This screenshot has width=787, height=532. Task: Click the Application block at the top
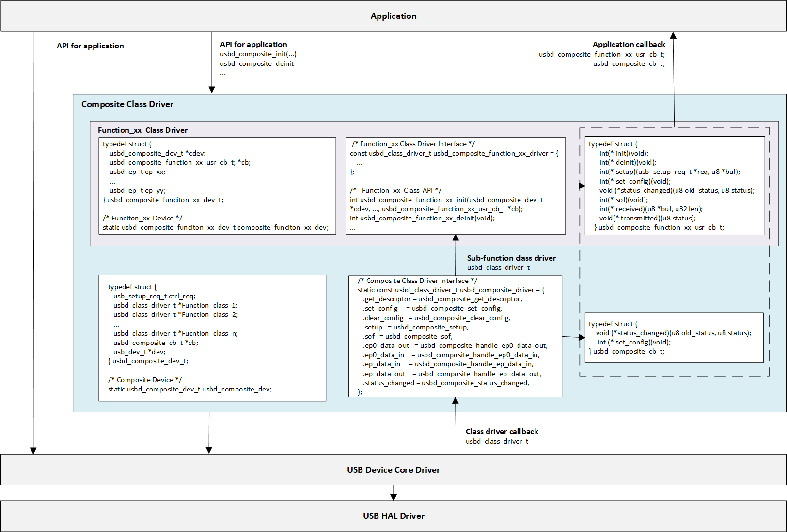[393, 16]
